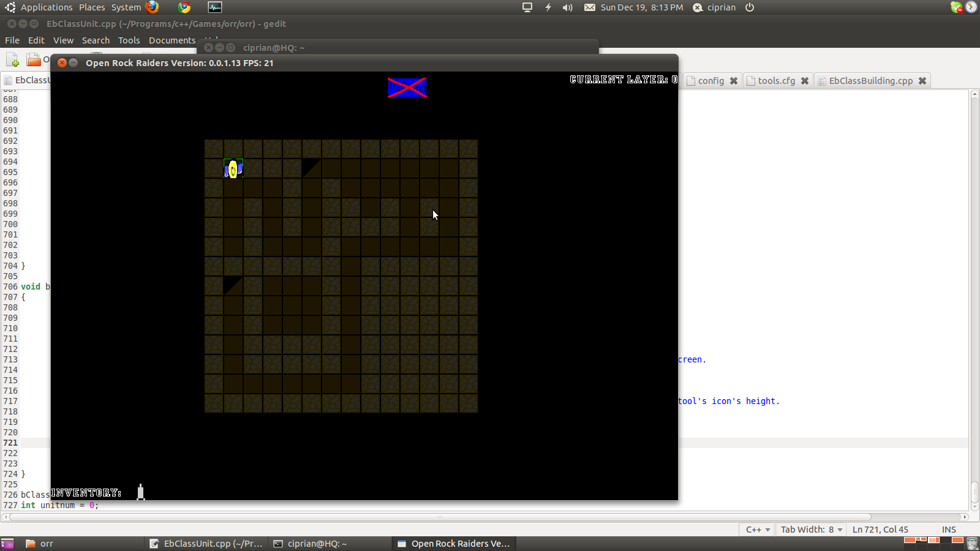Viewport: 980px width, 551px height.
Task: Switch to Open Rock Raiders taskbar button
Action: 454,544
